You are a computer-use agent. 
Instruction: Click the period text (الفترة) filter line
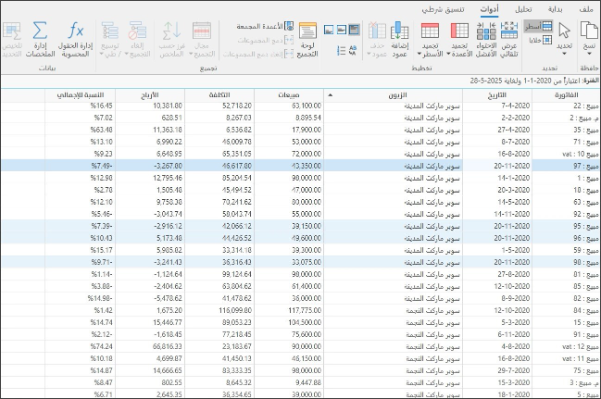(534, 81)
